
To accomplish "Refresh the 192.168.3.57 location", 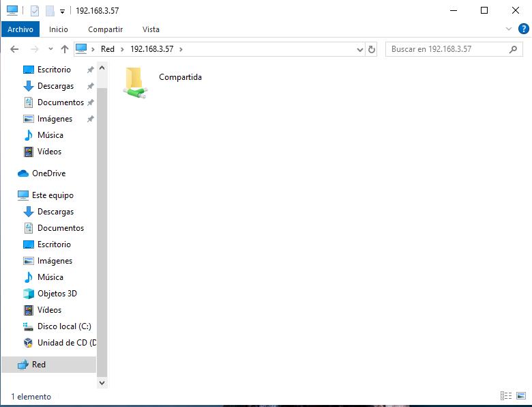I will (372, 50).
